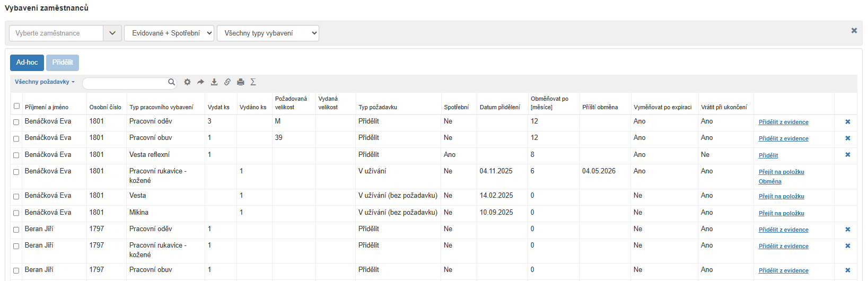Click the download export icon

pyautogui.click(x=214, y=82)
